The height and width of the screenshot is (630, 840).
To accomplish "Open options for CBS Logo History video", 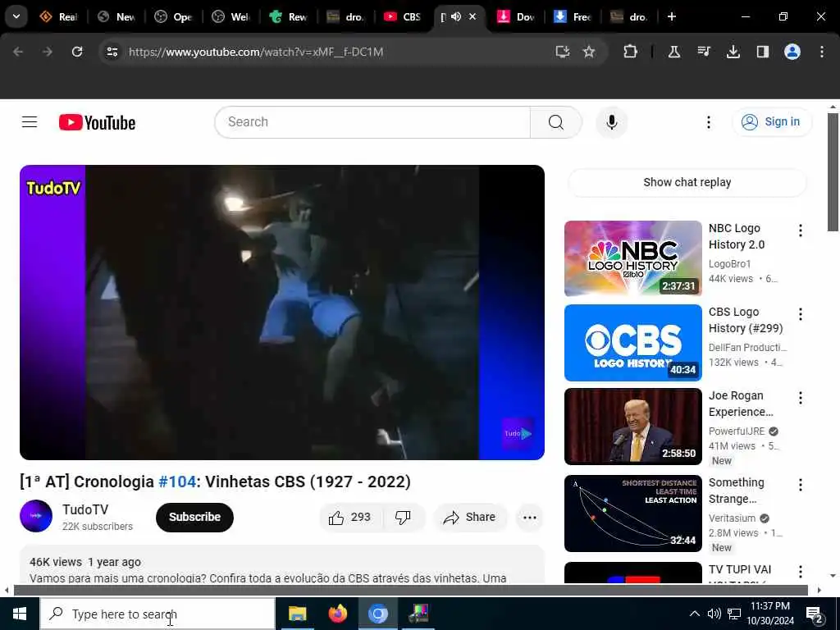I will point(801,314).
